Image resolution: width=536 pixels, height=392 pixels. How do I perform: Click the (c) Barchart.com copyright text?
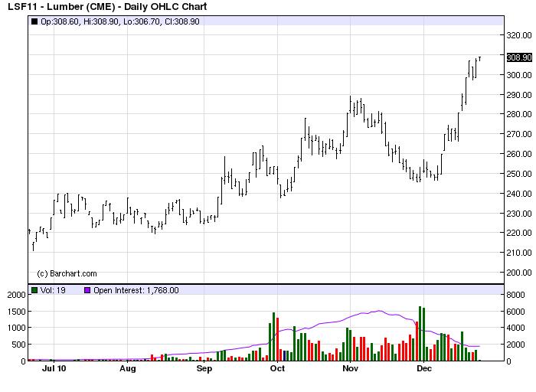(x=67, y=273)
